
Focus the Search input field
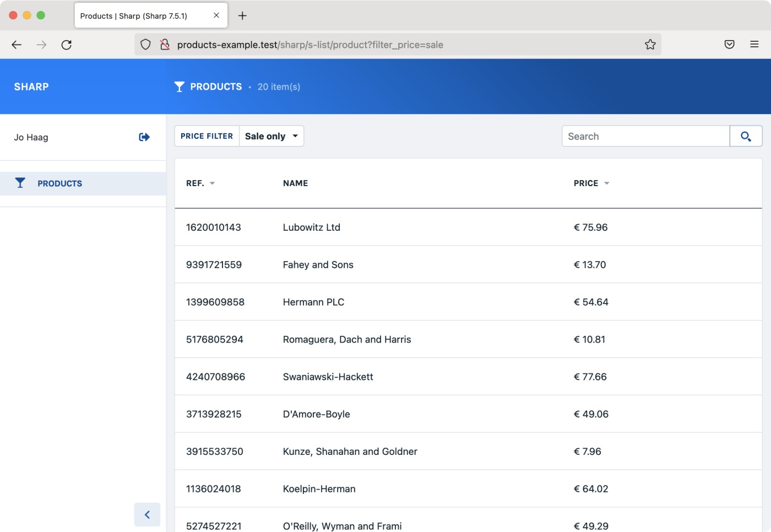point(645,137)
